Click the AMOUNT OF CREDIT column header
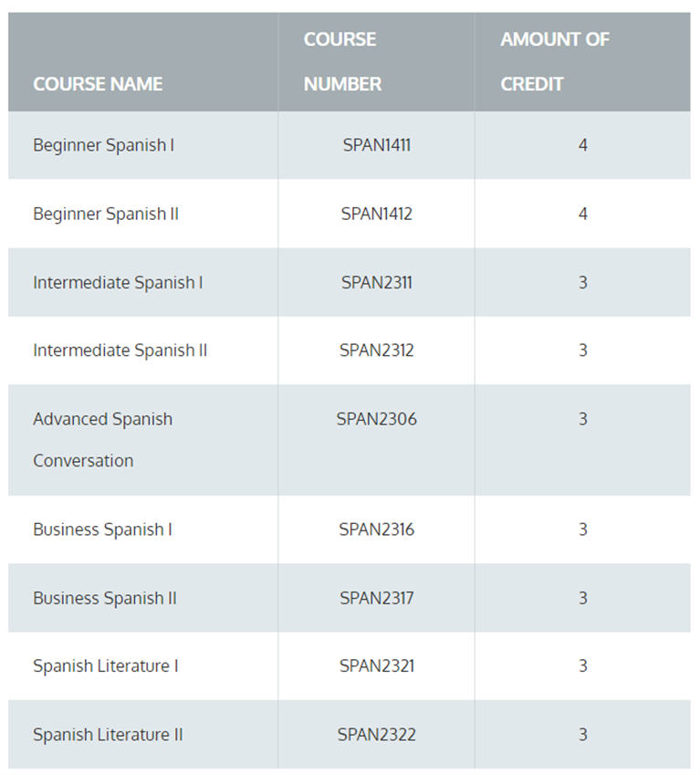 tap(555, 62)
